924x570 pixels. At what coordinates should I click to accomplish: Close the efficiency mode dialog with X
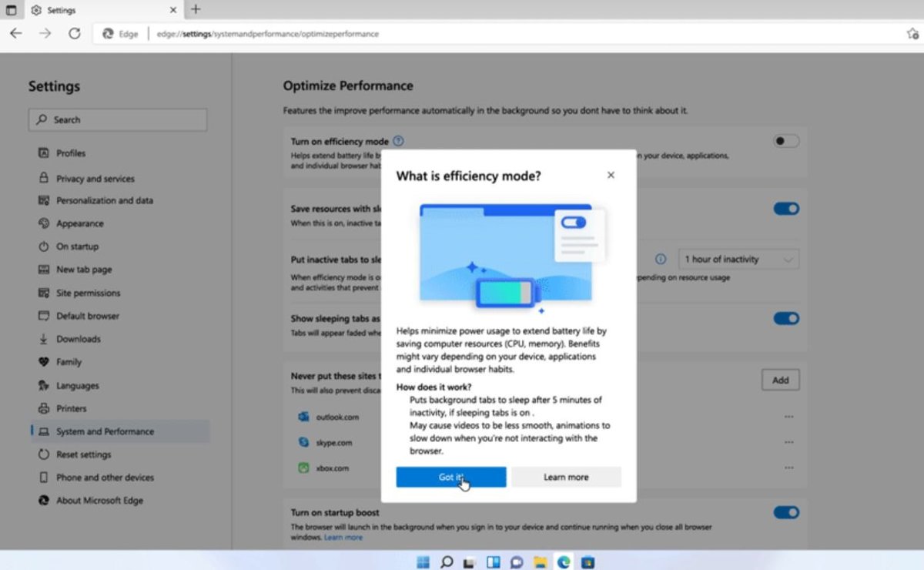[x=611, y=176]
